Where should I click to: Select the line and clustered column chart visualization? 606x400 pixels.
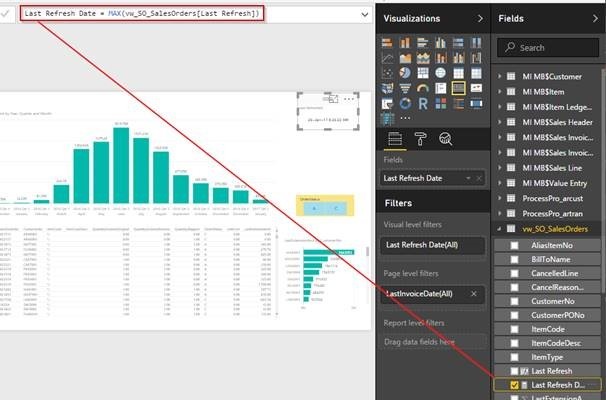(458, 58)
